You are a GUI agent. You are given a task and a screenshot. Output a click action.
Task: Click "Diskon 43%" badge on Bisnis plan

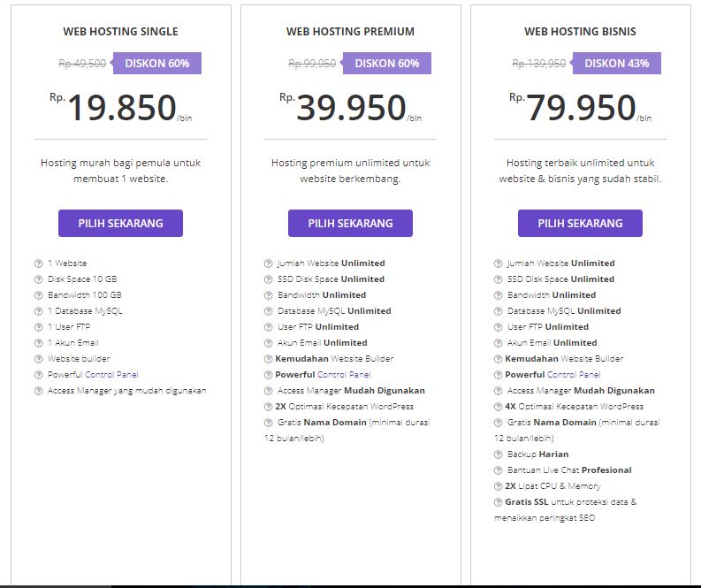(616, 64)
